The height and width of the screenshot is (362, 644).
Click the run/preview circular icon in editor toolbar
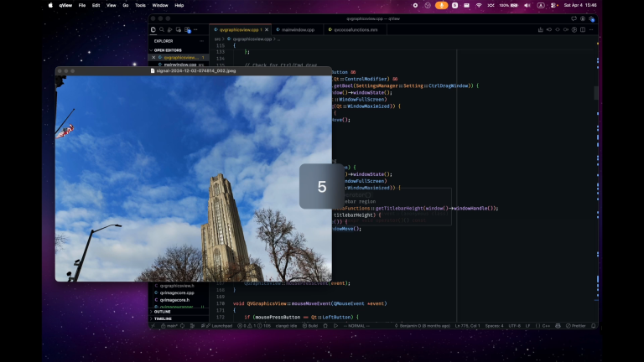pyautogui.click(x=574, y=29)
